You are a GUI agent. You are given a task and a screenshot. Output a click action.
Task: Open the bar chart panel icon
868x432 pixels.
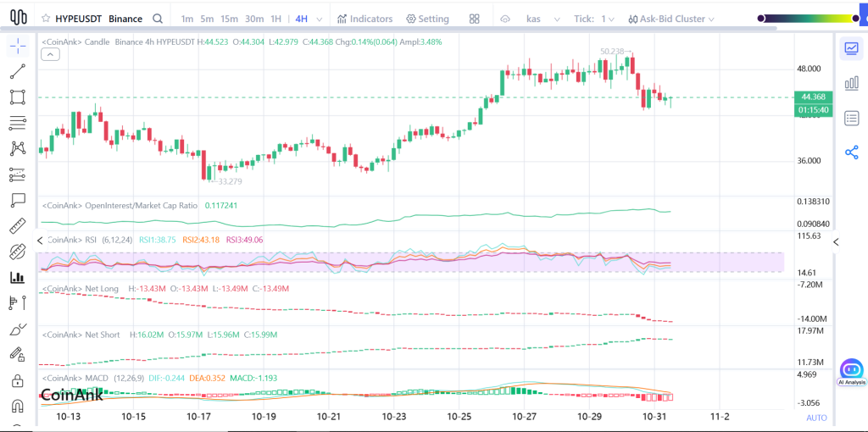(852, 83)
